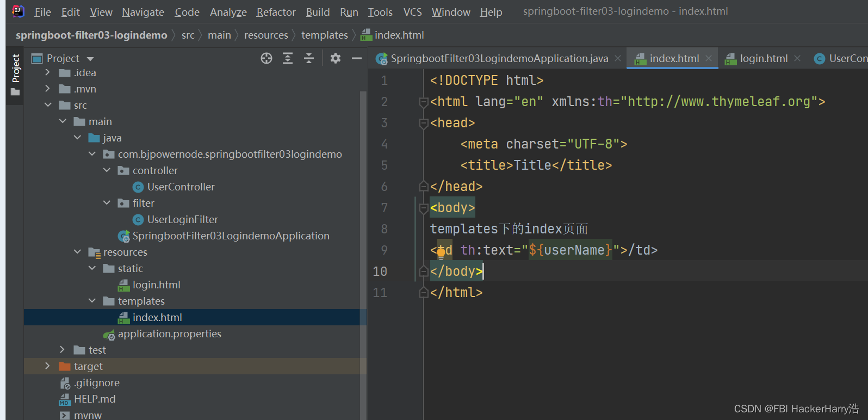Click the locate file crosshair icon
The width and height of the screenshot is (868, 420).
click(x=266, y=58)
